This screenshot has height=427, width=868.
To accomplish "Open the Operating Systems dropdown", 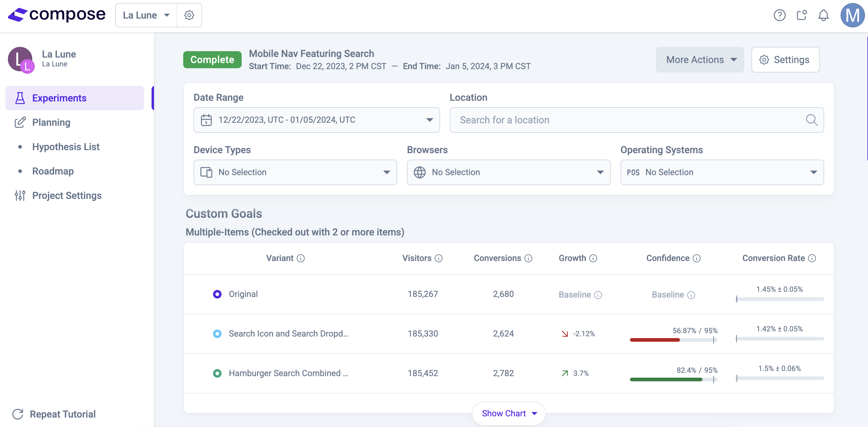I will coord(722,172).
